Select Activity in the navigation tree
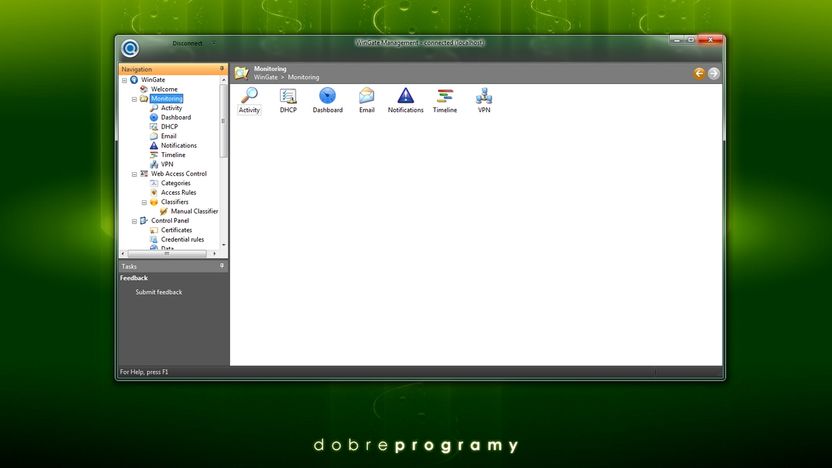Screen dimensions: 832x468 (x=171, y=108)
